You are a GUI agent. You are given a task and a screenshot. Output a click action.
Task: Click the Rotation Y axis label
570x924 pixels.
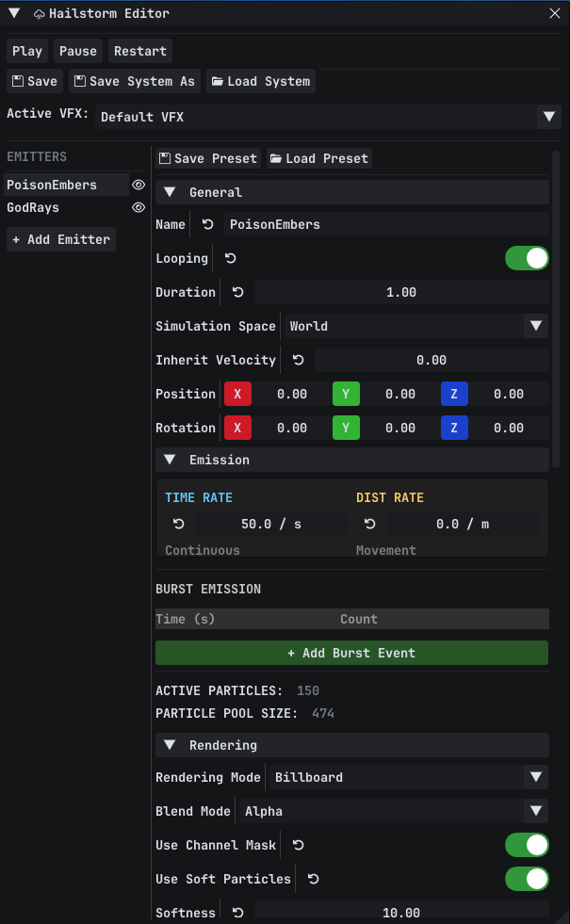346,428
